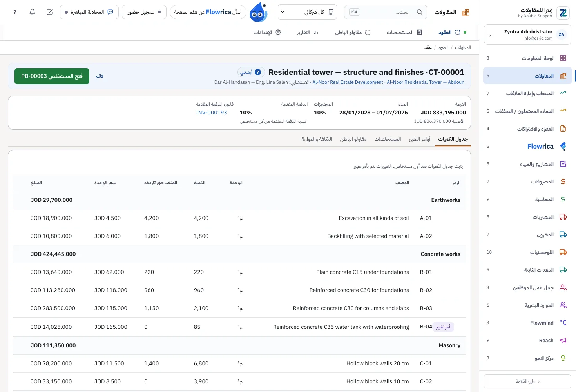This screenshot has width=576, height=392.
Task: Switch to the أوامر التغيير tab
Action: click(419, 139)
